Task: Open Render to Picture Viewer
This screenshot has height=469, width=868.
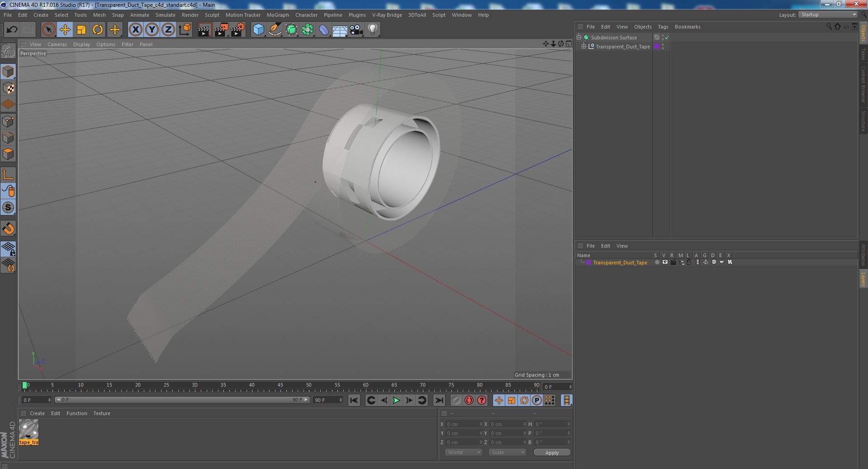Action: pos(221,30)
